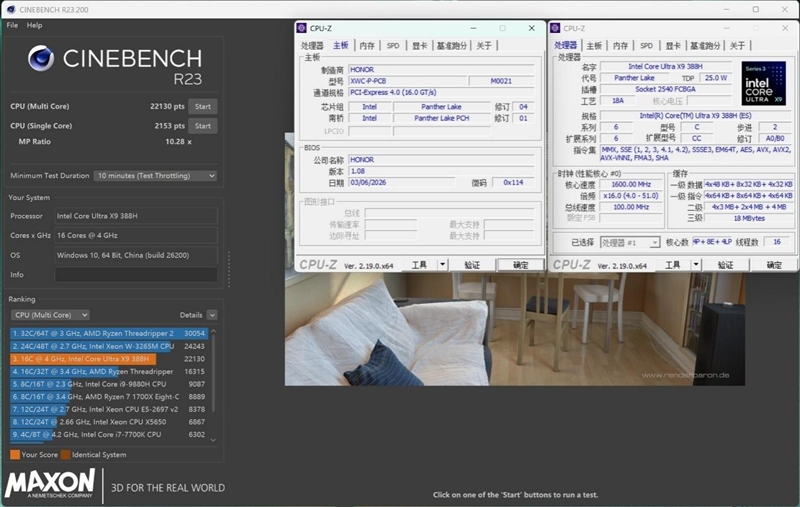
Task: Switch to 处理器 tab in mainboard CPU-Z window
Action: coord(312,46)
